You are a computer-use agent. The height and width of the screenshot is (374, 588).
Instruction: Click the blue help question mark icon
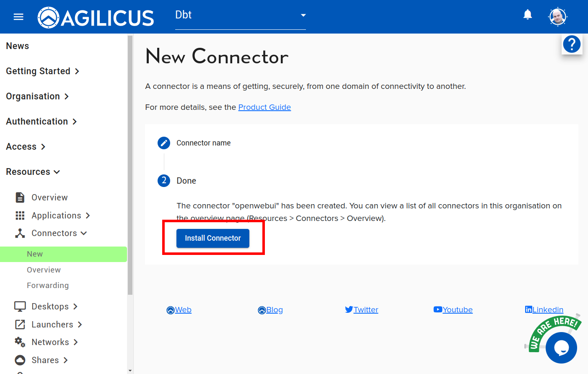(x=572, y=44)
